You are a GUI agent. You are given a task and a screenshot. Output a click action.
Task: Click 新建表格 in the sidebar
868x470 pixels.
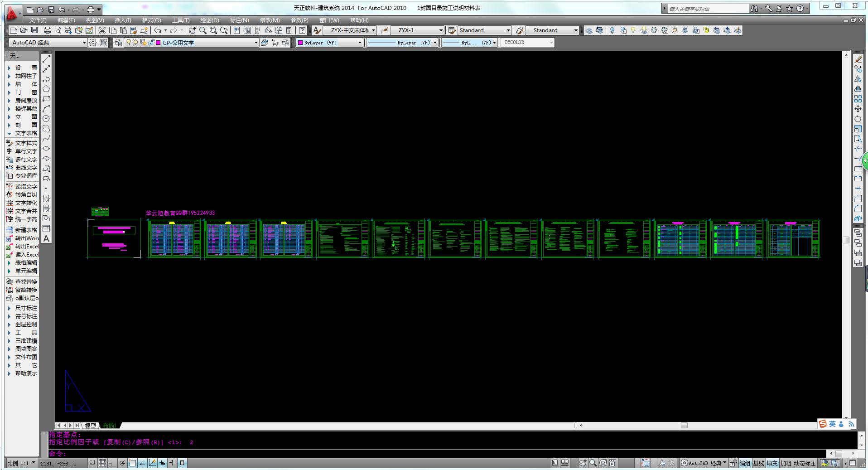pos(26,230)
